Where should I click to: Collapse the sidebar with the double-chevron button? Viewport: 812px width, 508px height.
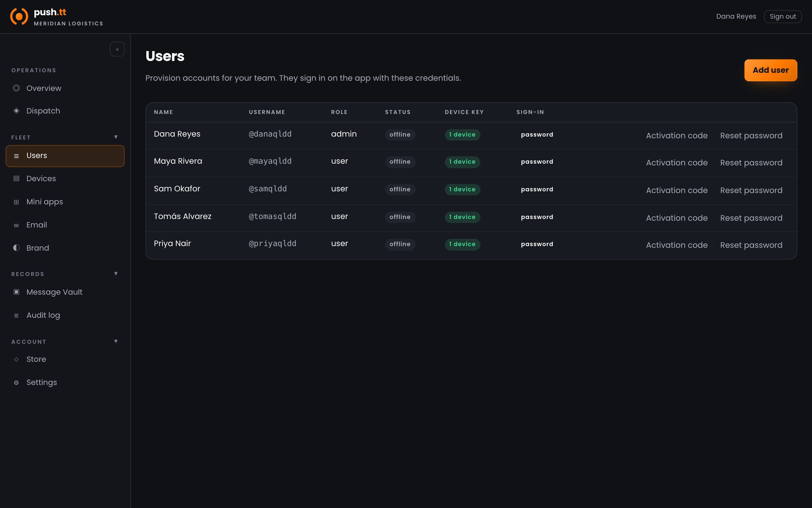click(117, 49)
